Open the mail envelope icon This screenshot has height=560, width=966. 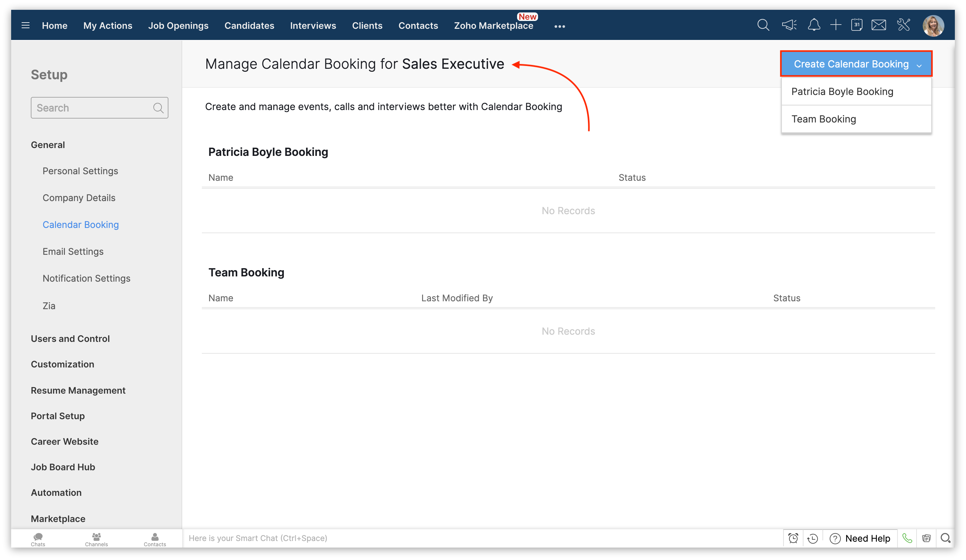[879, 25]
